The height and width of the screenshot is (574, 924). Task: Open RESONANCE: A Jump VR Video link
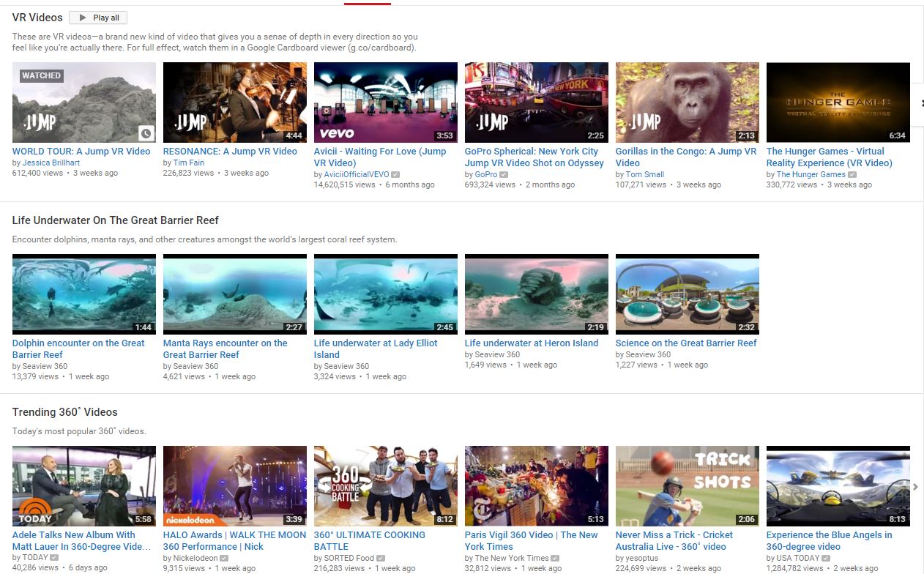[x=230, y=152]
